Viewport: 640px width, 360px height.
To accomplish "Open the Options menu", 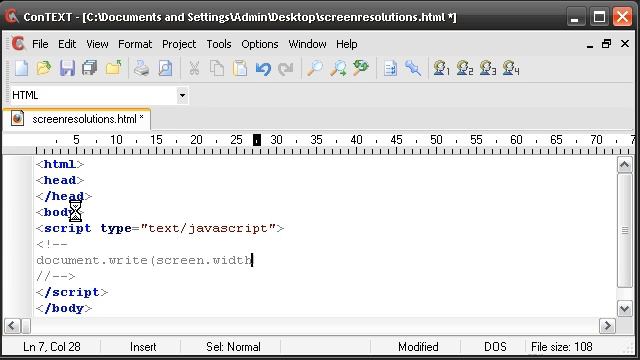I will [260, 44].
